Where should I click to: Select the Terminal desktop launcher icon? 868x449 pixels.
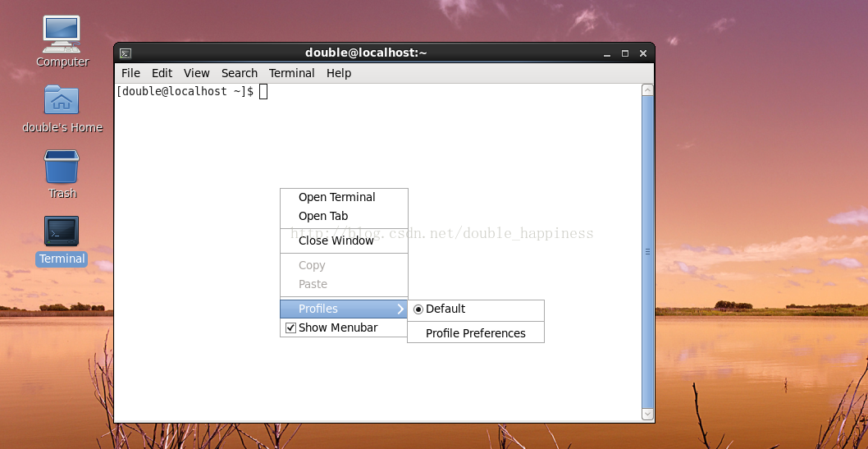pos(62,231)
